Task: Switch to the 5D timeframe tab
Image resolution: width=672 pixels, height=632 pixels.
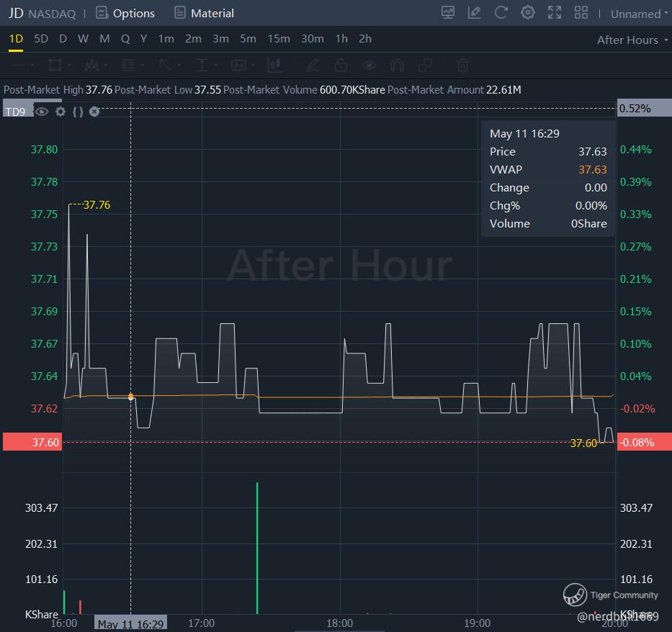Action: (x=41, y=39)
